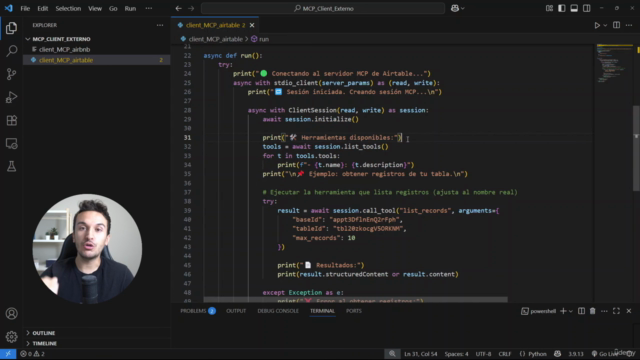Open the remote window indicator in status bar
640x360 pixels.
point(8,354)
